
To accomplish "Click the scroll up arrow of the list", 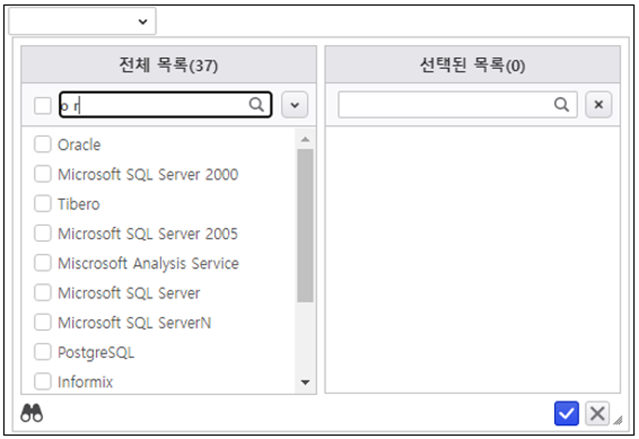I will pyautogui.click(x=305, y=139).
